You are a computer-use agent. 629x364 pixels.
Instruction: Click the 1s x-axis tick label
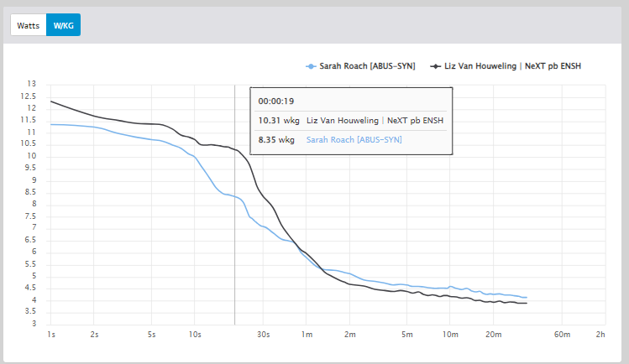[x=51, y=335]
